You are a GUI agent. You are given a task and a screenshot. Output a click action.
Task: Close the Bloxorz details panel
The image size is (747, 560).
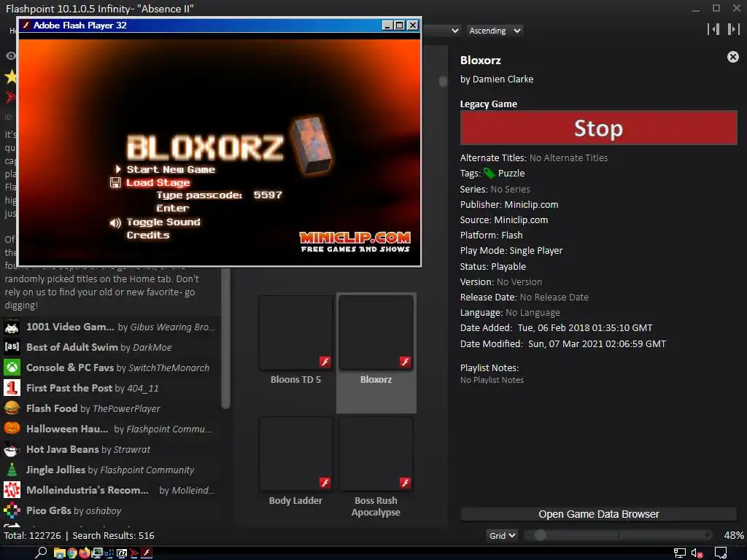point(732,57)
